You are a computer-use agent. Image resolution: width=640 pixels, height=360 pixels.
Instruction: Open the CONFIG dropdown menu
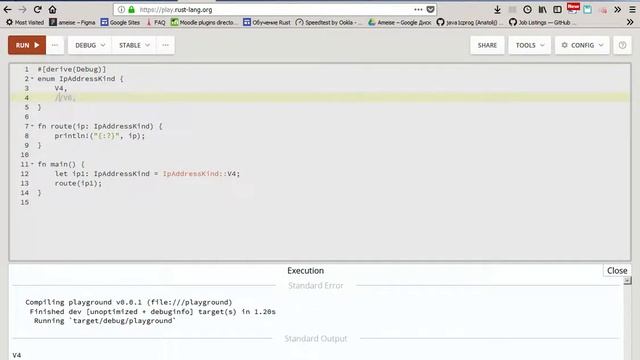coord(582,45)
